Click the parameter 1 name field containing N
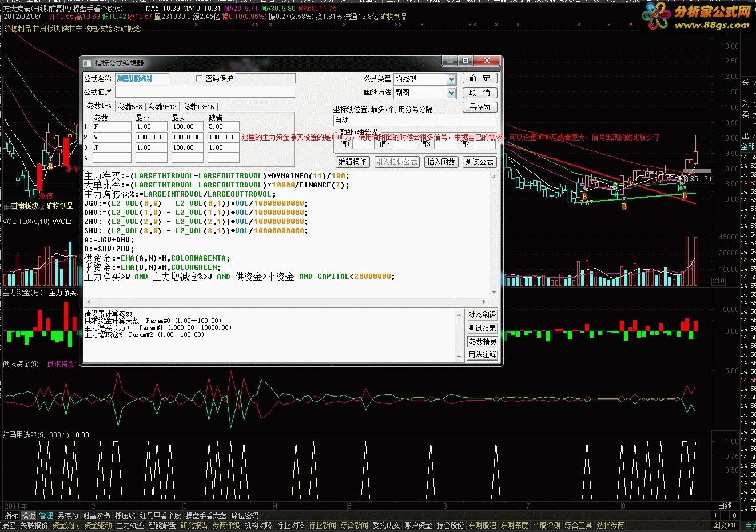Viewport: 756px width, 532px height. pyautogui.click(x=112, y=126)
